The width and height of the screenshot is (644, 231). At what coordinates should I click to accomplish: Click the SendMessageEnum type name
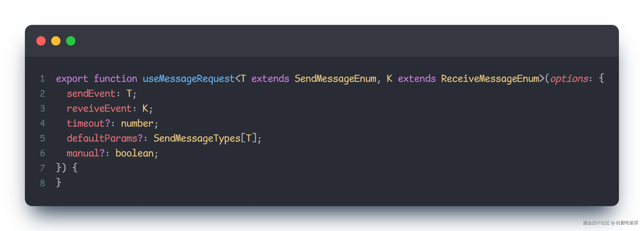pyautogui.click(x=335, y=79)
